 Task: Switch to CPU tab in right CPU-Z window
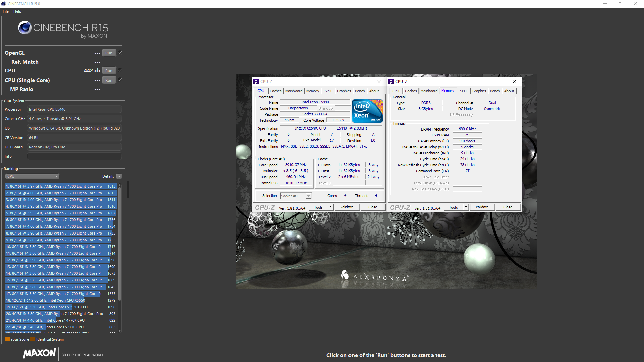click(x=396, y=91)
